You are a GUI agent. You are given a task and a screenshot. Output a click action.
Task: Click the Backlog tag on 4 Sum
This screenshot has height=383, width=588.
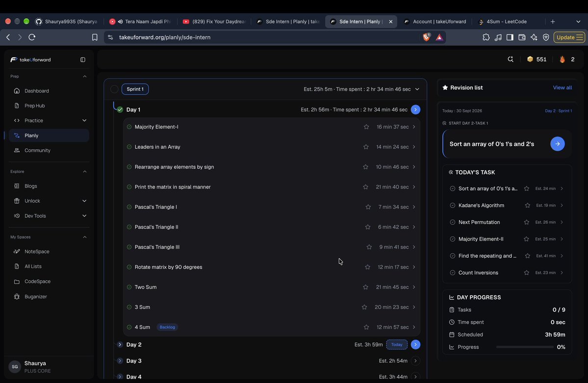(x=167, y=327)
